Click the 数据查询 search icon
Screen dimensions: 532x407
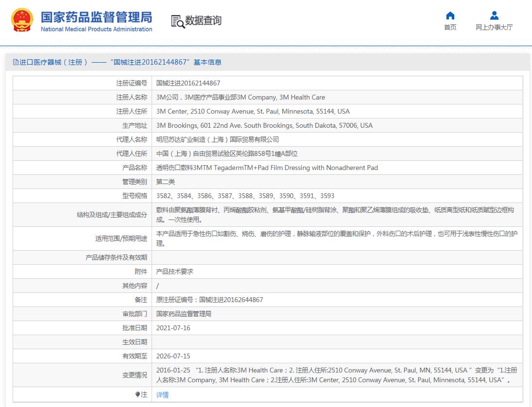coord(177,21)
